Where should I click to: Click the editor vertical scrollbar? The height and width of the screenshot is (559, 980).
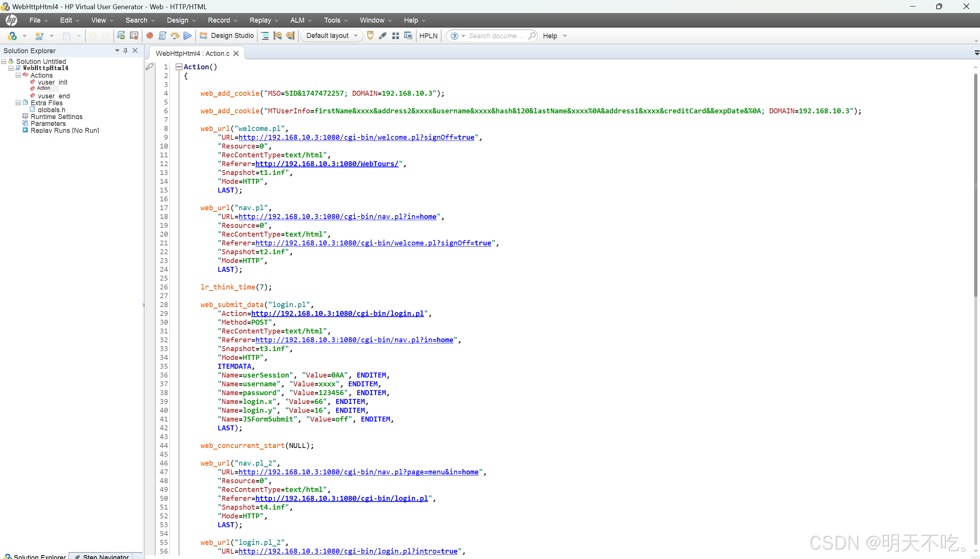(975, 184)
